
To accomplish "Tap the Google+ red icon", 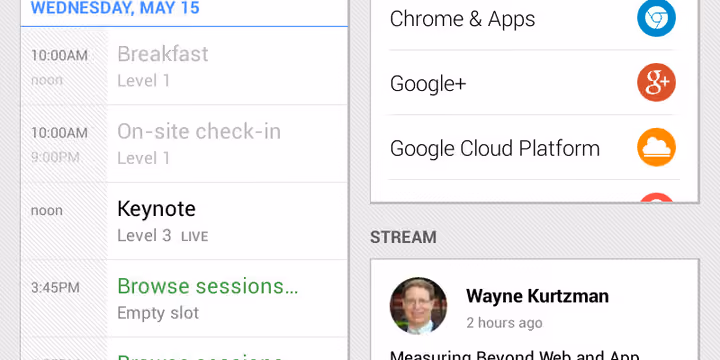I will (656, 83).
